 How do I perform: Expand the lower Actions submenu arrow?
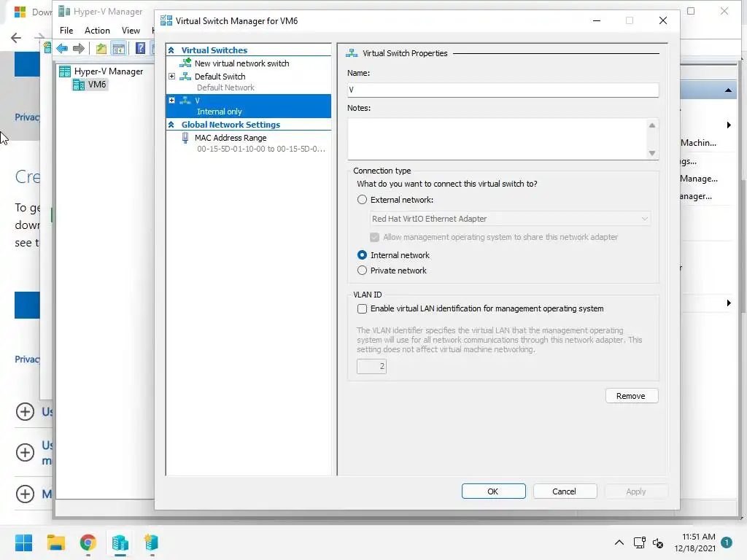tap(729, 303)
